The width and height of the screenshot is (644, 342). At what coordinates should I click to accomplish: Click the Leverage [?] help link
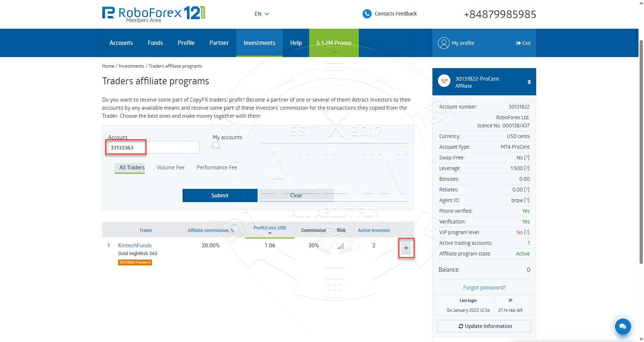pos(527,168)
